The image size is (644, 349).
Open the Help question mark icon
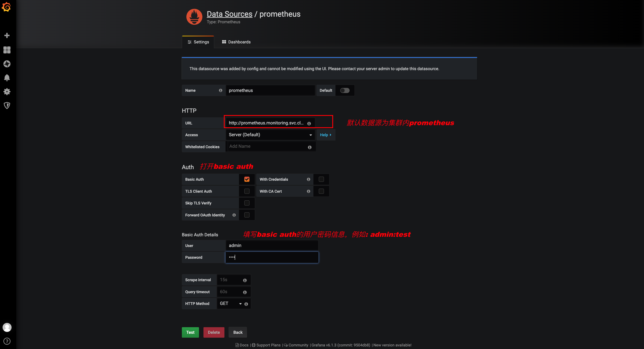7,341
